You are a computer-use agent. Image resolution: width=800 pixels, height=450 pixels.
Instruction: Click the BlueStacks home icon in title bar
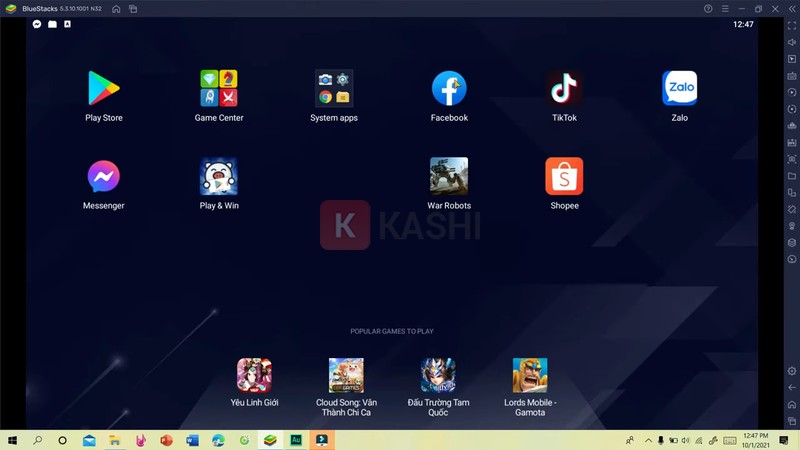tap(116, 9)
